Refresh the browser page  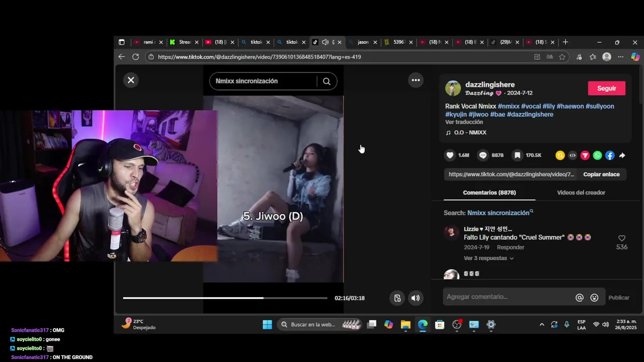[x=135, y=57]
